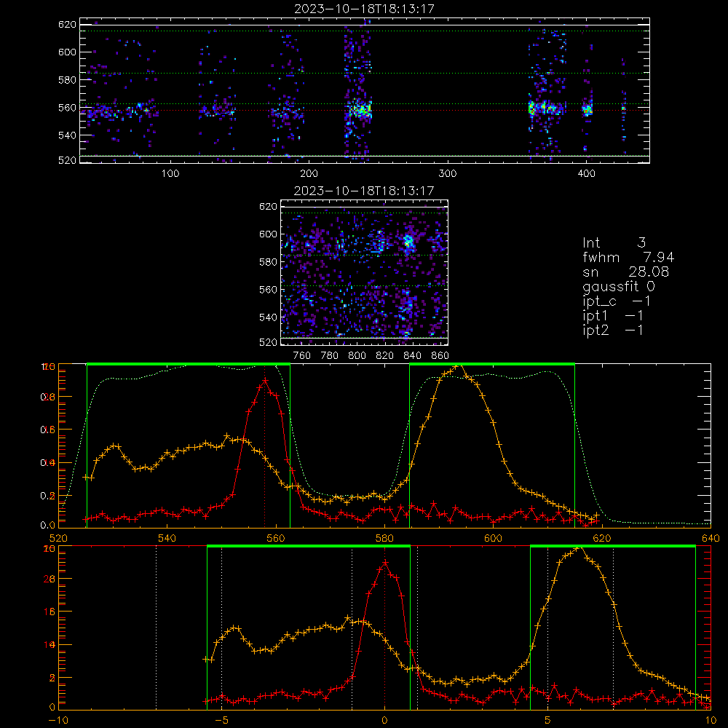Click the x-axis label 300 of the top image
Screen dimensions: 728x728
448,174
